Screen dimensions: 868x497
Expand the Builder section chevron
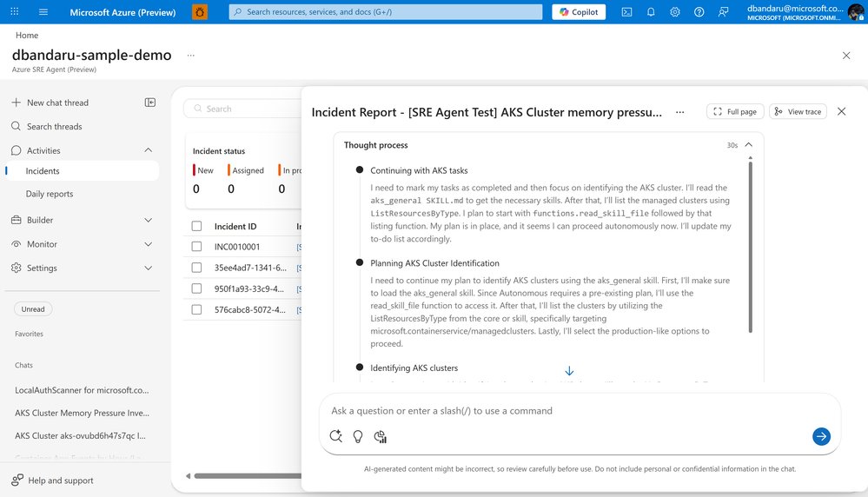149,220
